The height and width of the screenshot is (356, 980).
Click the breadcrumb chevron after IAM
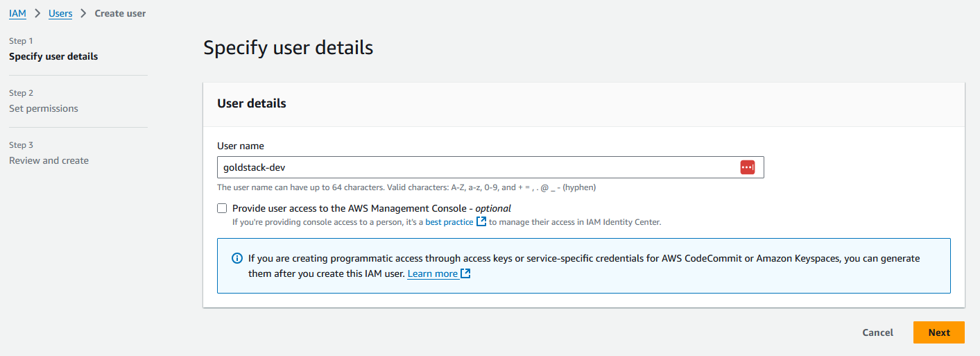[x=37, y=13]
